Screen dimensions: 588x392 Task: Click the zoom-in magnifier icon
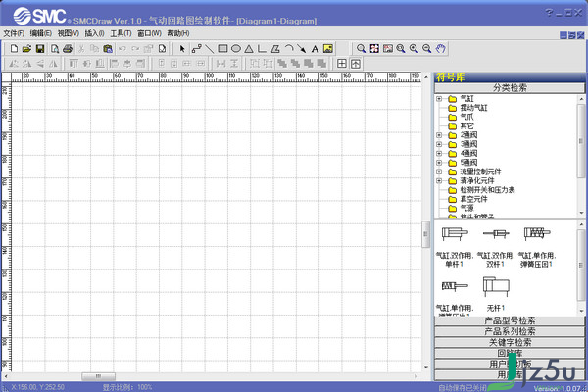tap(414, 48)
